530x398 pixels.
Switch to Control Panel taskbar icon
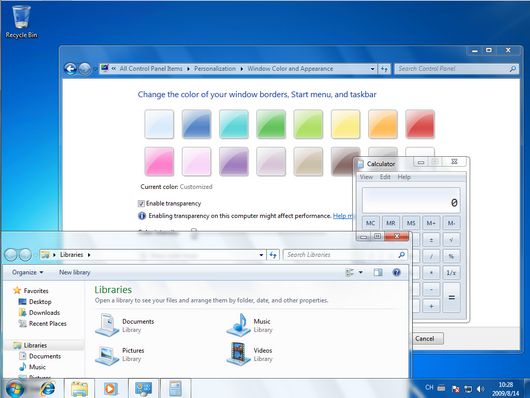click(x=143, y=389)
